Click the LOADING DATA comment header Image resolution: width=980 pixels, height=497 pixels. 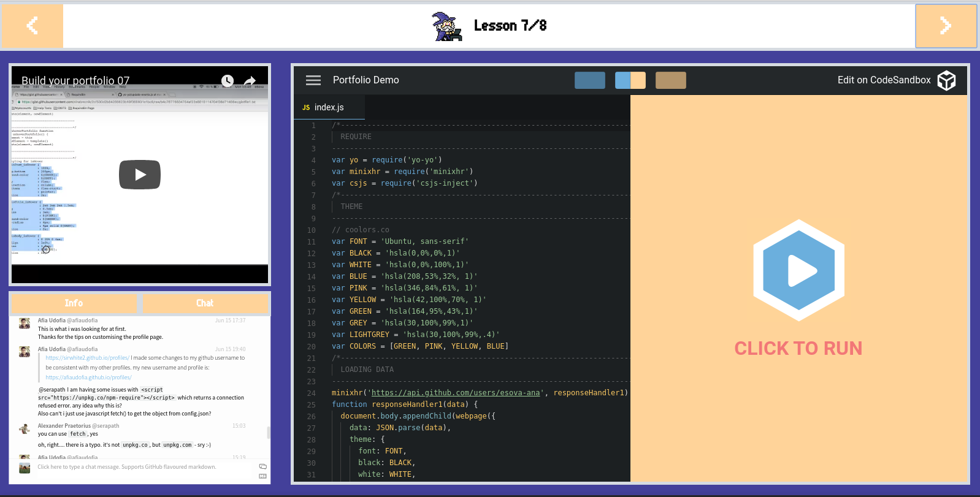[367, 370]
